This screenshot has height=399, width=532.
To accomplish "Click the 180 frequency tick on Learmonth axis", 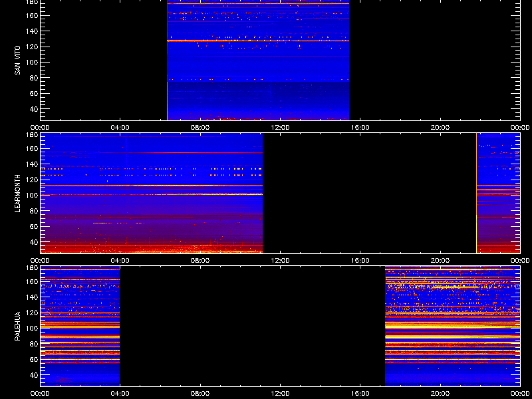I will point(32,135).
